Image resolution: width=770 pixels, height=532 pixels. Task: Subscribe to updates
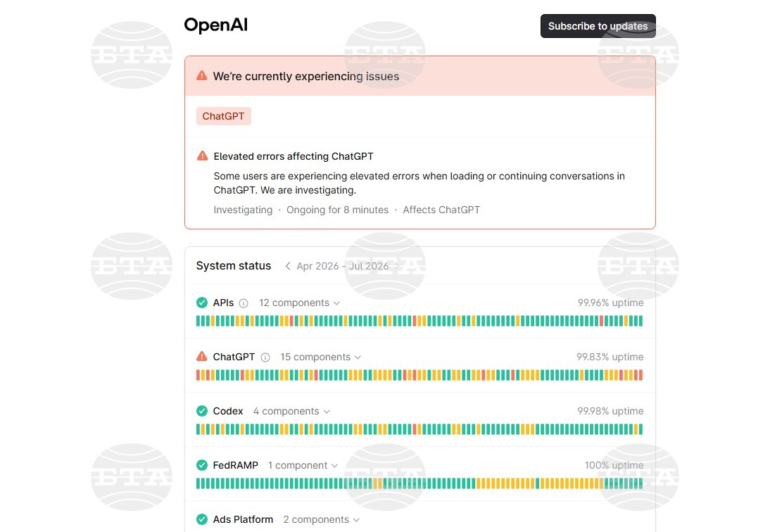pyautogui.click(x=598, y=26)
